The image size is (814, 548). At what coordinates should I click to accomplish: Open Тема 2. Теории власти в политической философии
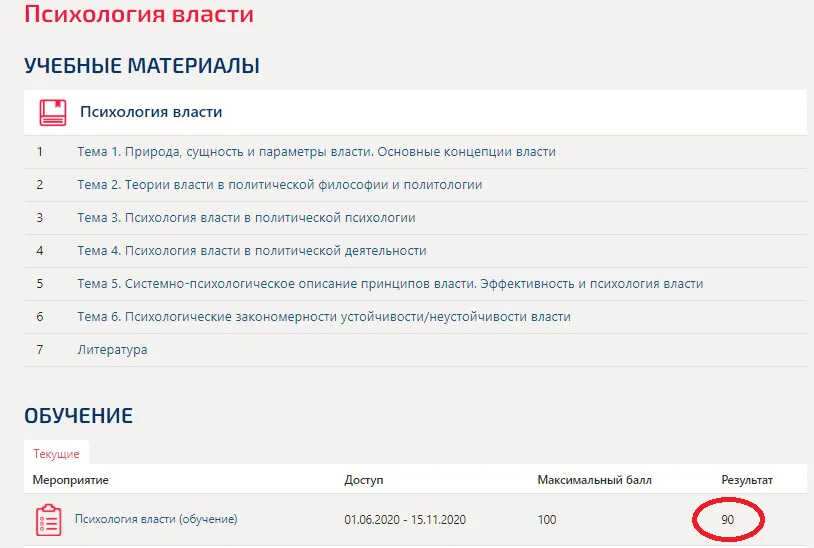pos(280,185)
